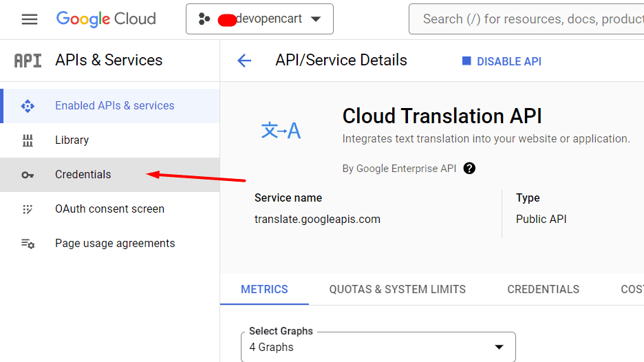Open the Library menu item

(110, 140)
